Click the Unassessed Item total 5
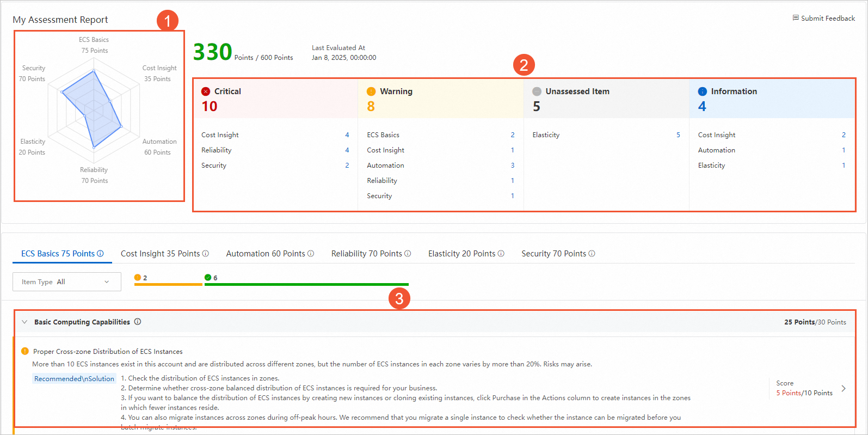868x435 pixels. [x=537, y=106]
